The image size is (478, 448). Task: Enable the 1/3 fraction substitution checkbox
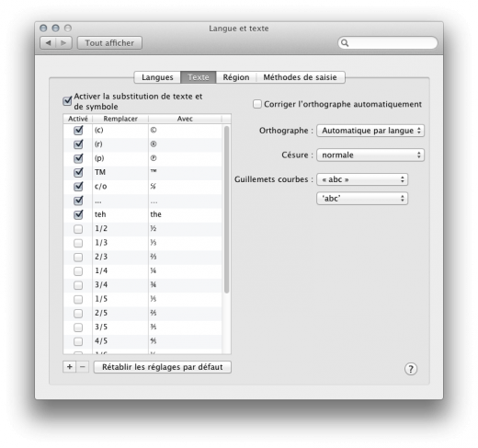tap(78, 243)
